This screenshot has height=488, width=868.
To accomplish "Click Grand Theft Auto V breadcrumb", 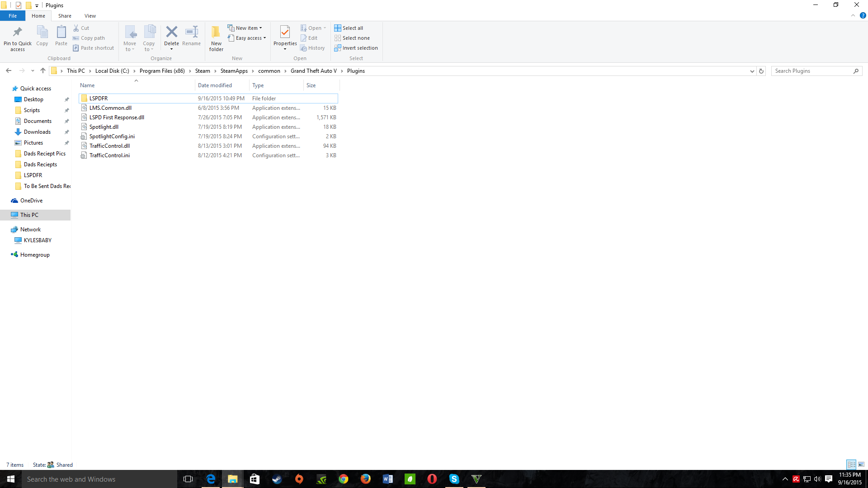I will pos(313,71).
